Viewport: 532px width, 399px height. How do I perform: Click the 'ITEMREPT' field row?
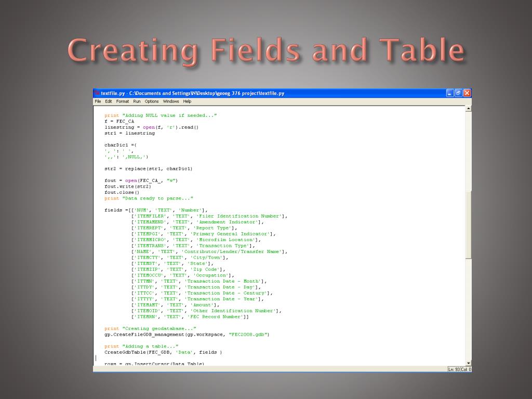coord(184,228)
